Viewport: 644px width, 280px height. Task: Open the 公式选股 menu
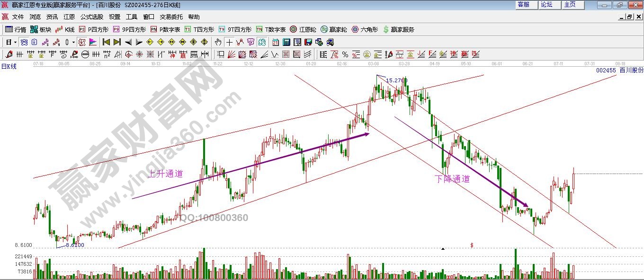tap(91, 17)
